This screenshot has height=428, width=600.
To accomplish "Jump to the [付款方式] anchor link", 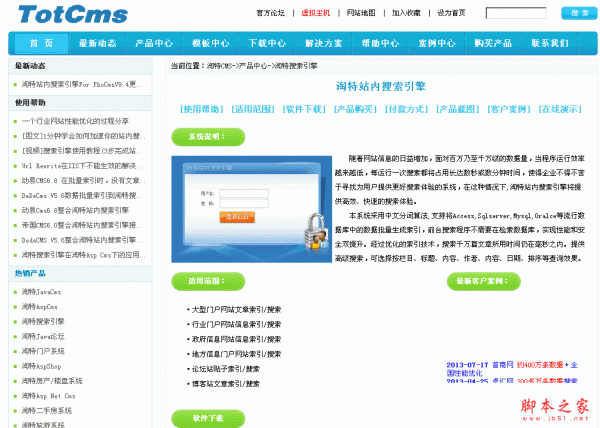I will pos(406,109).
